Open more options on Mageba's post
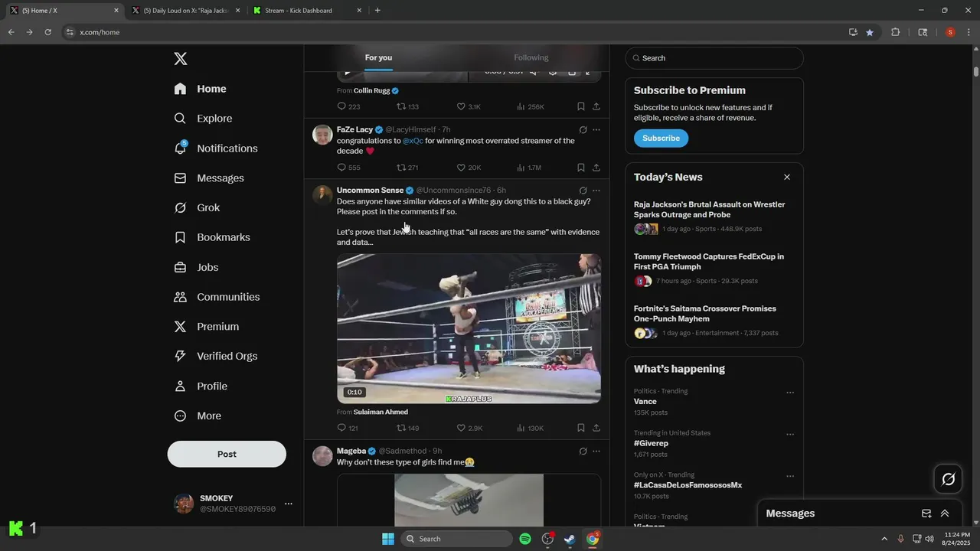This screenshot has width=980, height=551. point(596,452)
